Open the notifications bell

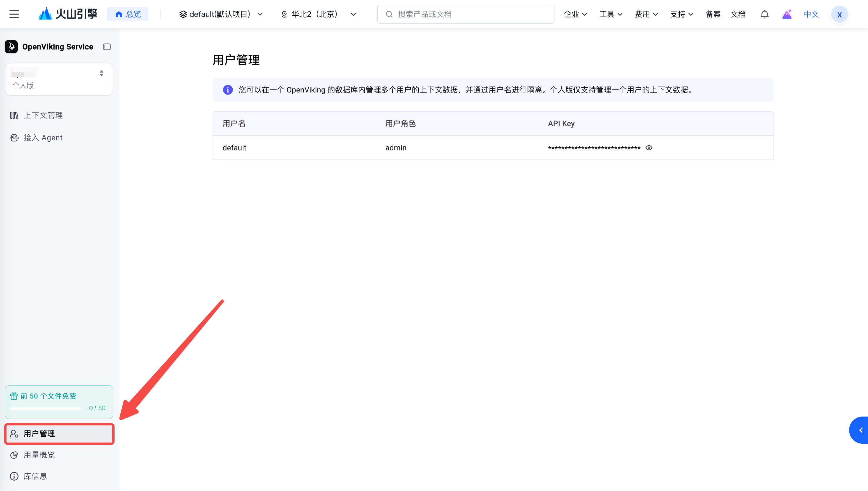[765, 14]
